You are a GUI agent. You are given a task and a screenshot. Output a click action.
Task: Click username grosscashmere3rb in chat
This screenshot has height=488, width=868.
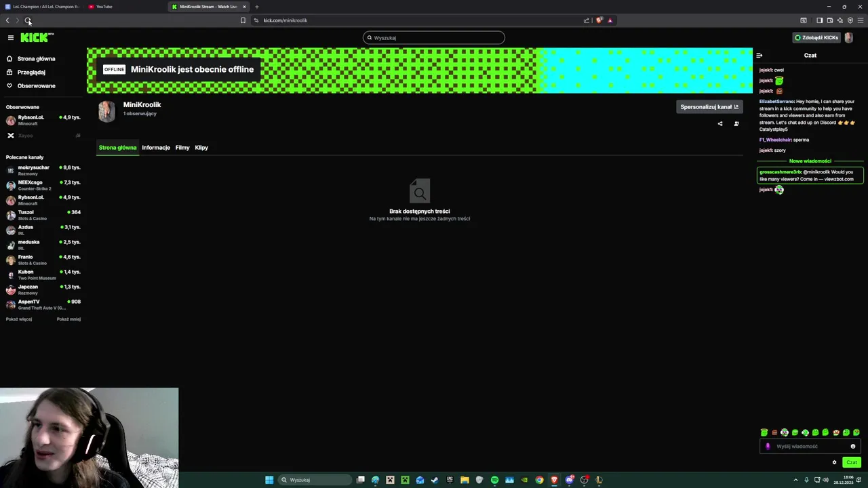(781, 172)
